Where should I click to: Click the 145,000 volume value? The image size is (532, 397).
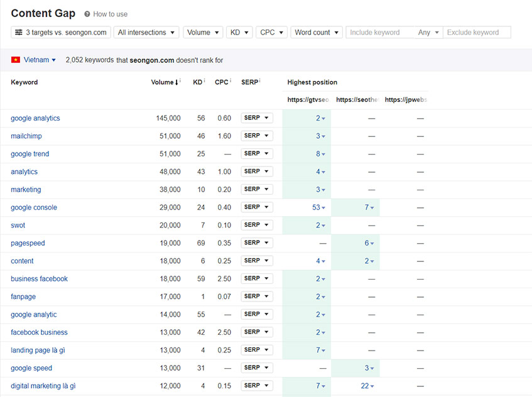pos(168,118)
